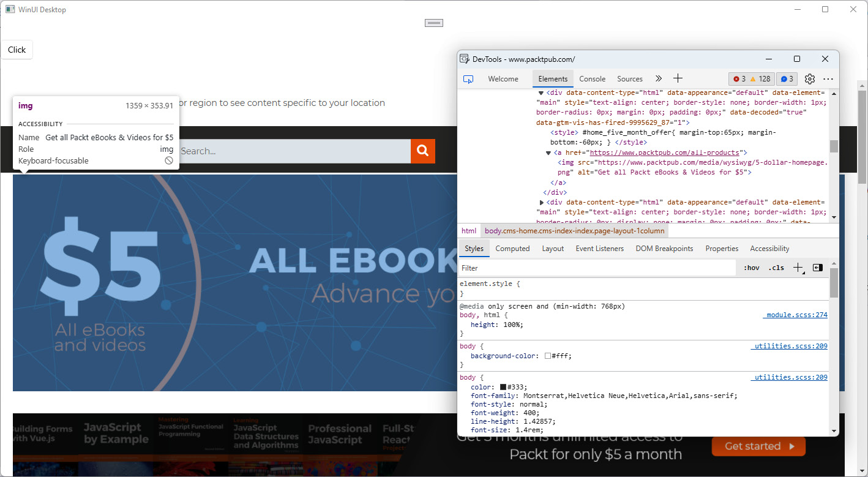868x477 pixels.
Task: Click the orange search button on the Packt page
Action: point(422,151)
